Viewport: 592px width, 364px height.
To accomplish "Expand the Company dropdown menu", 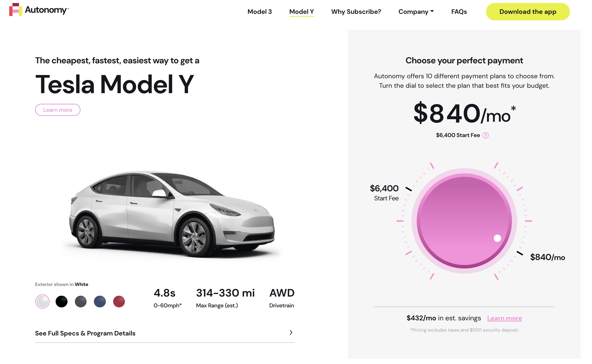I will click(416, 11).
